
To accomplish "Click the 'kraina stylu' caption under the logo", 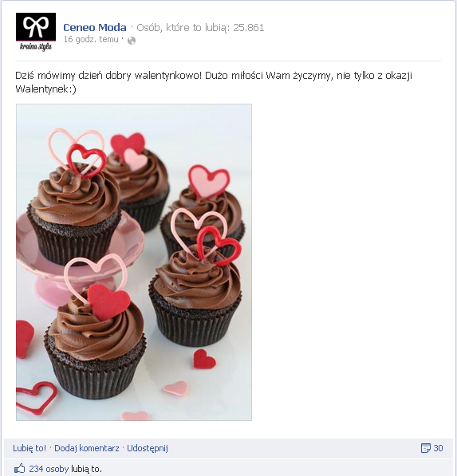I will (36, 46).
